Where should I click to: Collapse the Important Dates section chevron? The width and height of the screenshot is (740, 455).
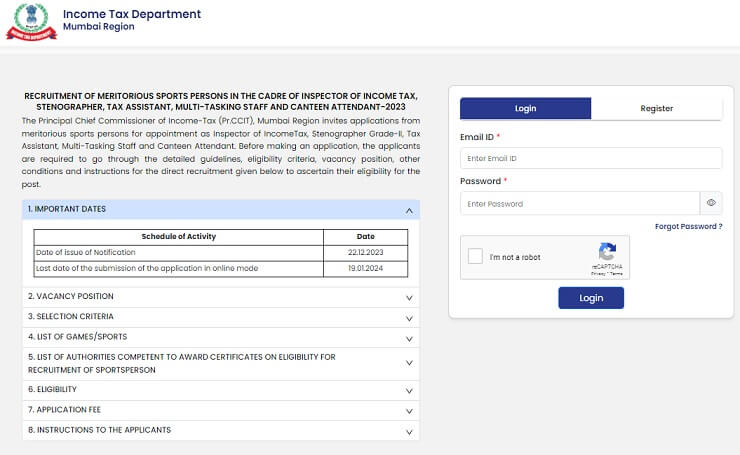point(409,211)
